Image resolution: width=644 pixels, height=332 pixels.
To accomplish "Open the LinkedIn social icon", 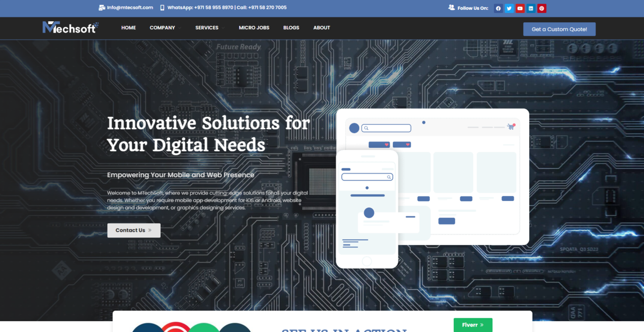I will [531, 8].
